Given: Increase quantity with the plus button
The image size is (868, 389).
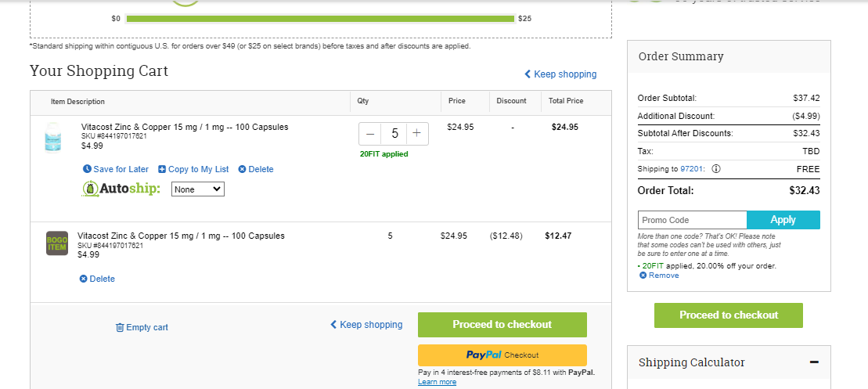Looking at the screenshot, I should [x=417, y=134].
